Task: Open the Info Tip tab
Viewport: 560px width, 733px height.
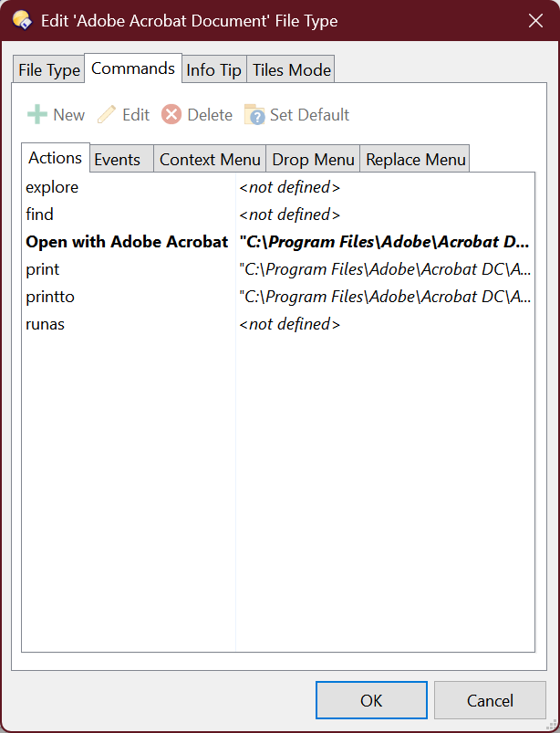Action: click(x=214, y=69)
